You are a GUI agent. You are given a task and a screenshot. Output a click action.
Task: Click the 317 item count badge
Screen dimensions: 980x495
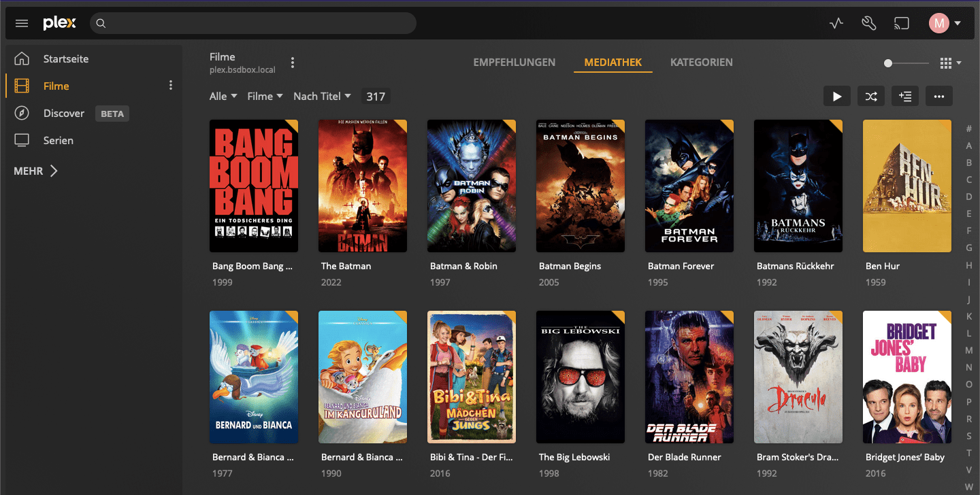(376, 97)
